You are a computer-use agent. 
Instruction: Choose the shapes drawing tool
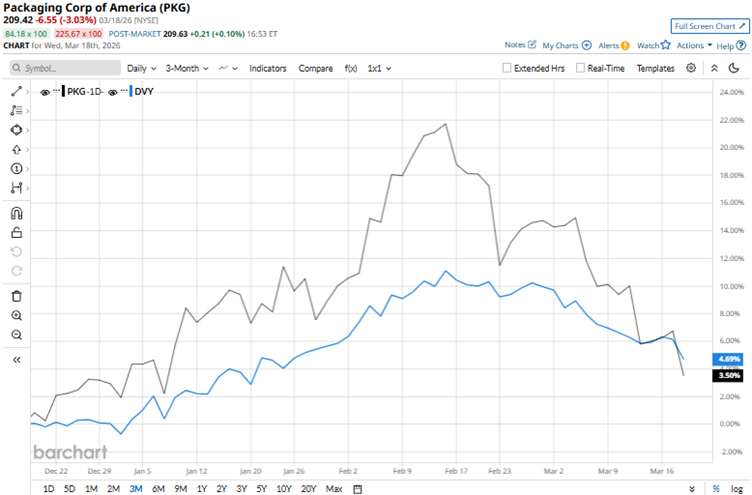16,130
